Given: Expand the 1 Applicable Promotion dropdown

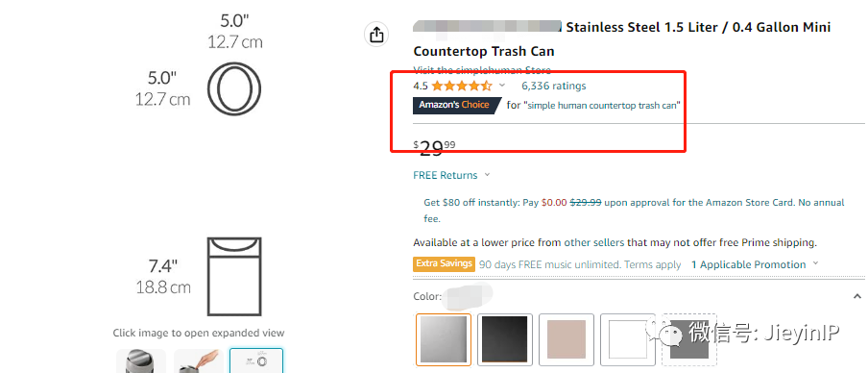Looking at the screenshot, I should click(755, 265).
